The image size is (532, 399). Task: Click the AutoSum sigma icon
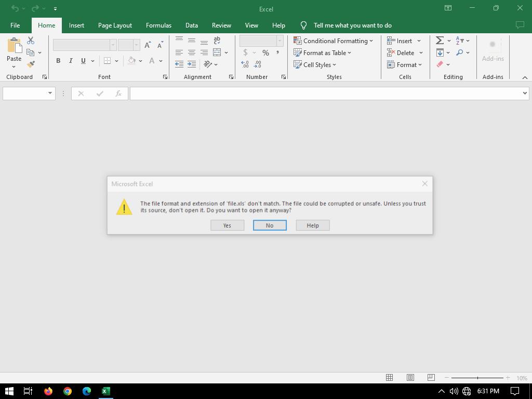pos(440,41)
